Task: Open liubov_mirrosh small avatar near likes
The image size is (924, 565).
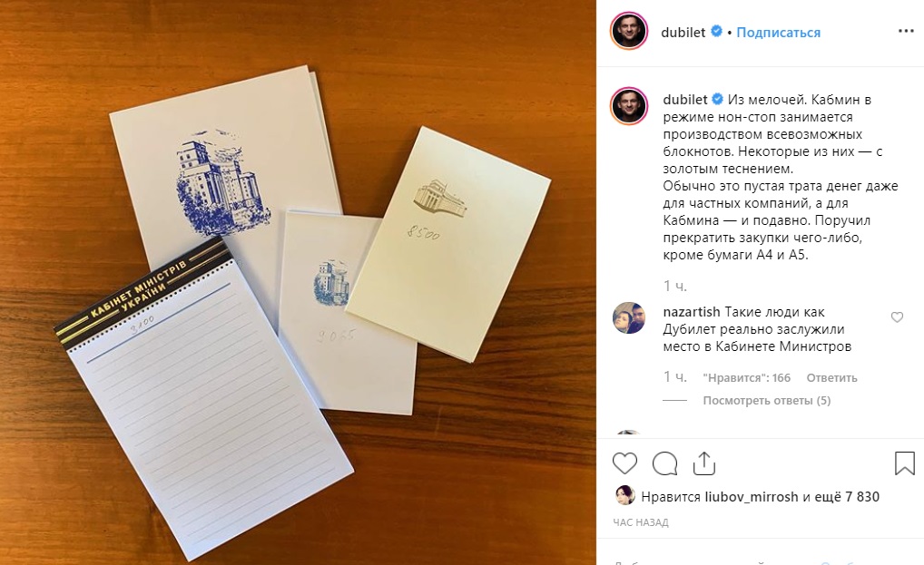Action: point(624,496)
